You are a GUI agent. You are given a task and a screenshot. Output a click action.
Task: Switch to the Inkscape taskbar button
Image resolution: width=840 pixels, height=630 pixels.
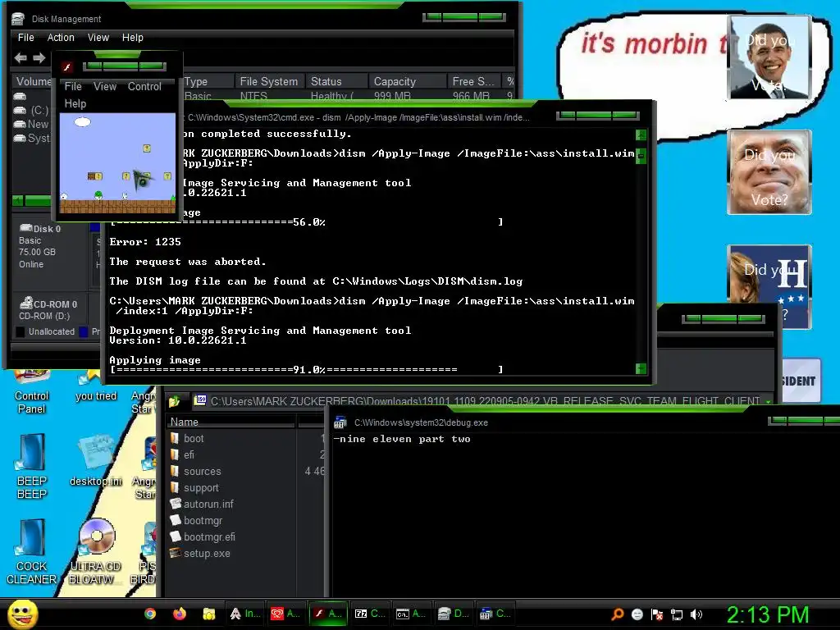244,614
